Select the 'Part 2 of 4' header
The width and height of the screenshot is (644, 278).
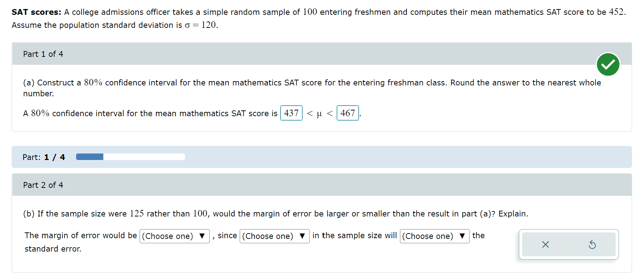point(43,185)
